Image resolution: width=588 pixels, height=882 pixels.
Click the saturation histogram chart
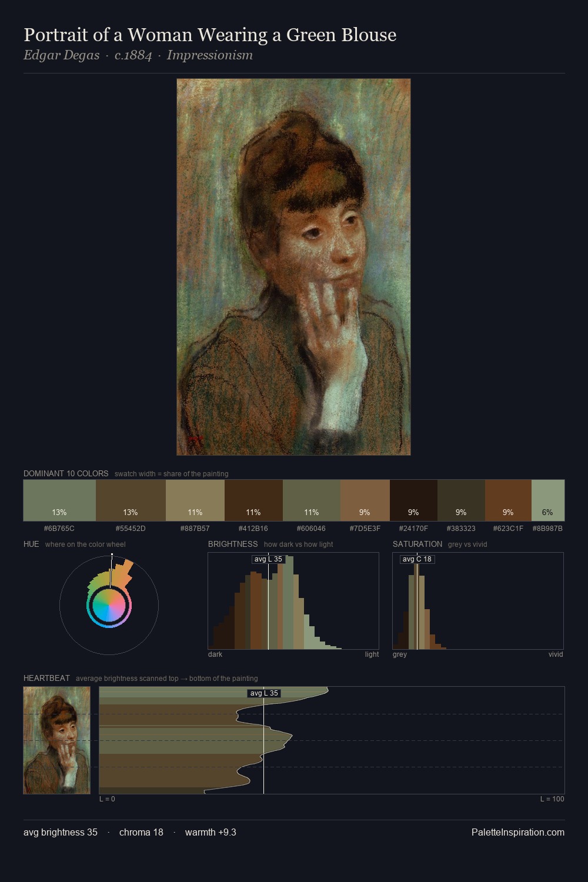[x=478, y=601]
